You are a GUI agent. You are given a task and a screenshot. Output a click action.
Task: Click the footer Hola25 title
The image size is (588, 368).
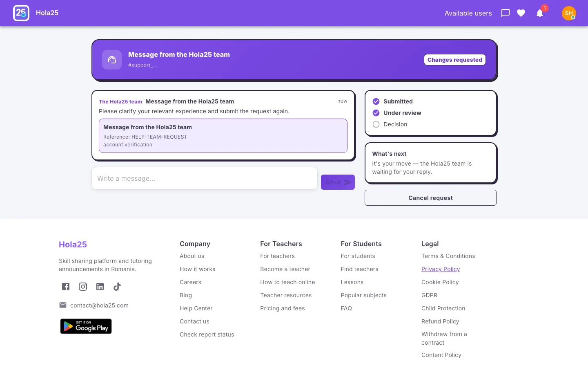pos(73,245)
